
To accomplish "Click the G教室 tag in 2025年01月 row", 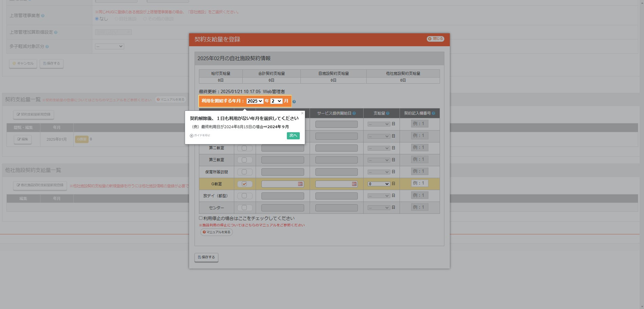I will coord(82,139).
